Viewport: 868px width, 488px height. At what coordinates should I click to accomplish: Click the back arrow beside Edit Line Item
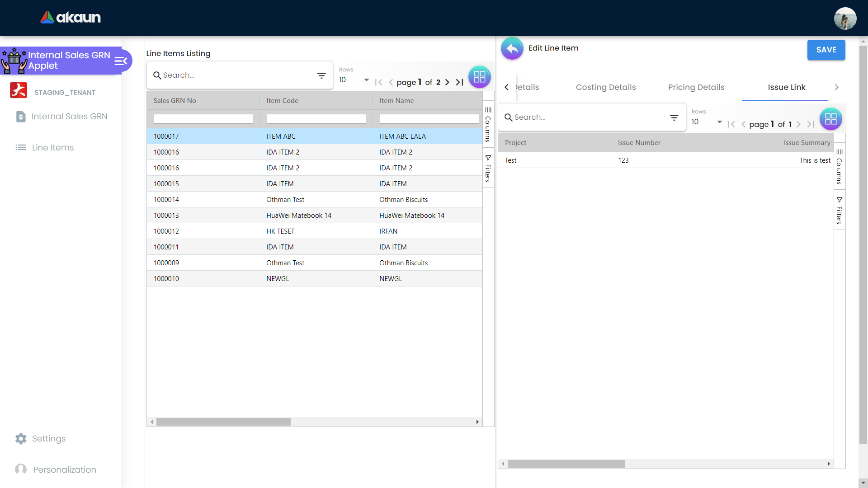click(512, 48)
